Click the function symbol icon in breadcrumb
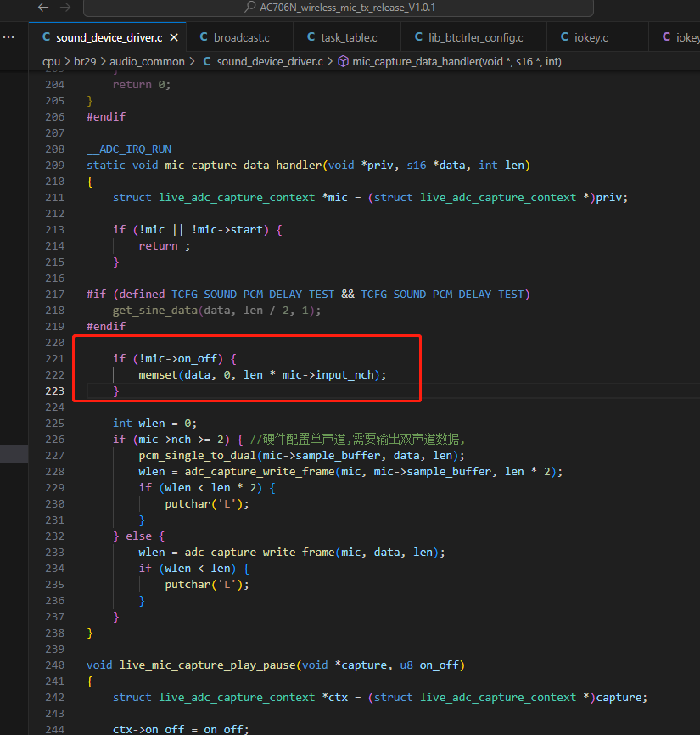This screenshot has height=735, width=700. click(344, 61)
